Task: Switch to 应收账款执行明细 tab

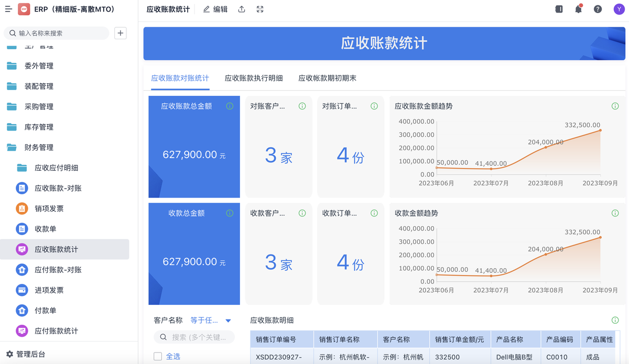Action: click(x=254, y=78)
